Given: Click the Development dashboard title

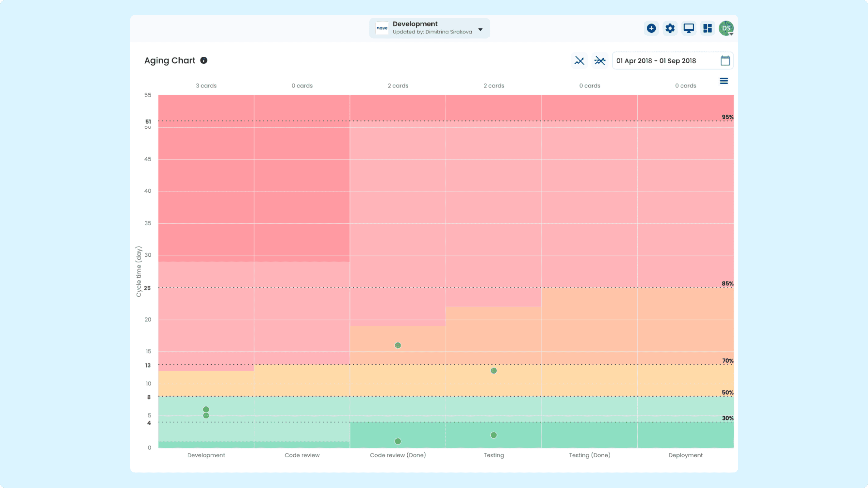Looking at the screenshot, I should 415,24.
